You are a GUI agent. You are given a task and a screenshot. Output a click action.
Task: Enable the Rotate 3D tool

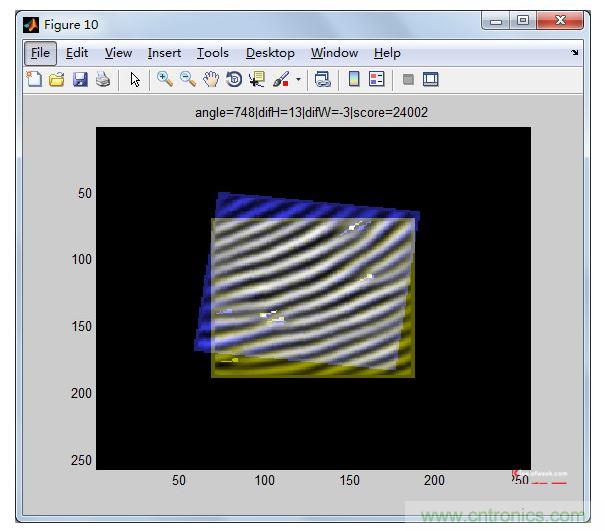233,80
